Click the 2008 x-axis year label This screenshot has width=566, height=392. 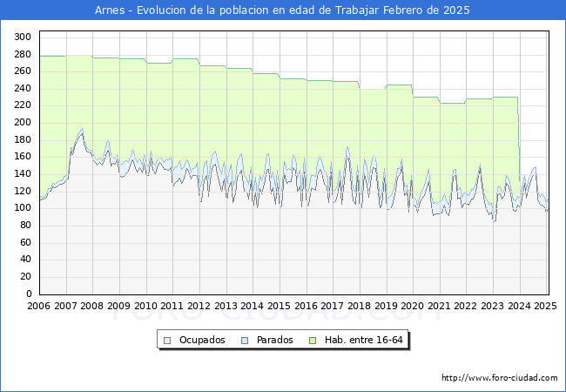pyautogui.click(x=91, y=306)
